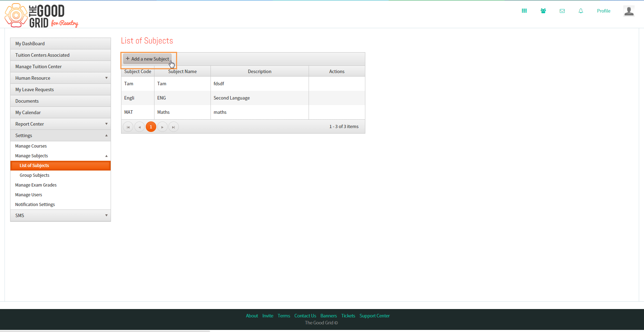Select page 1 in the pager
Screen dimensions: 644x332
pyautogui.click(x=151, y=127)
